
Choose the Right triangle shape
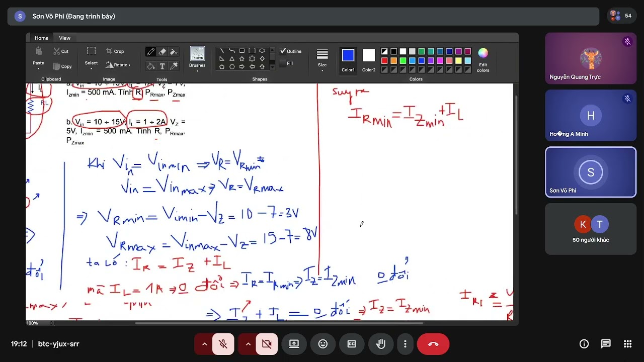click(222, 59)
